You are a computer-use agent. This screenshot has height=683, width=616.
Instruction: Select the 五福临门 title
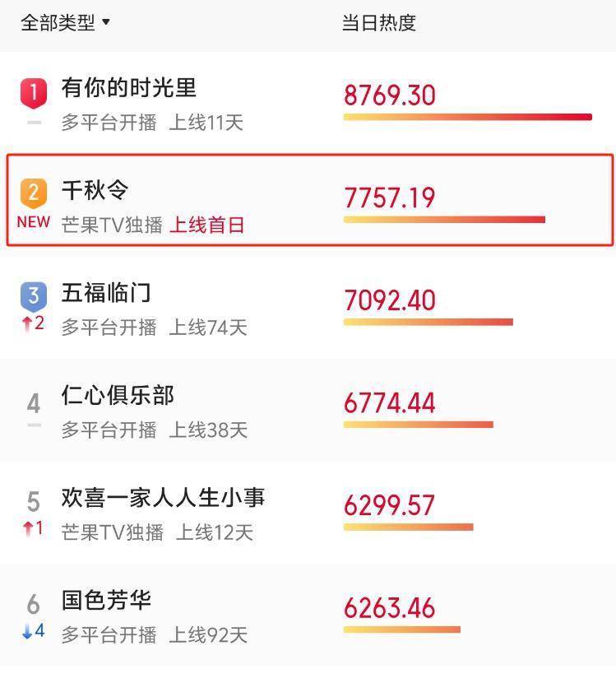(x=106, y=293)
